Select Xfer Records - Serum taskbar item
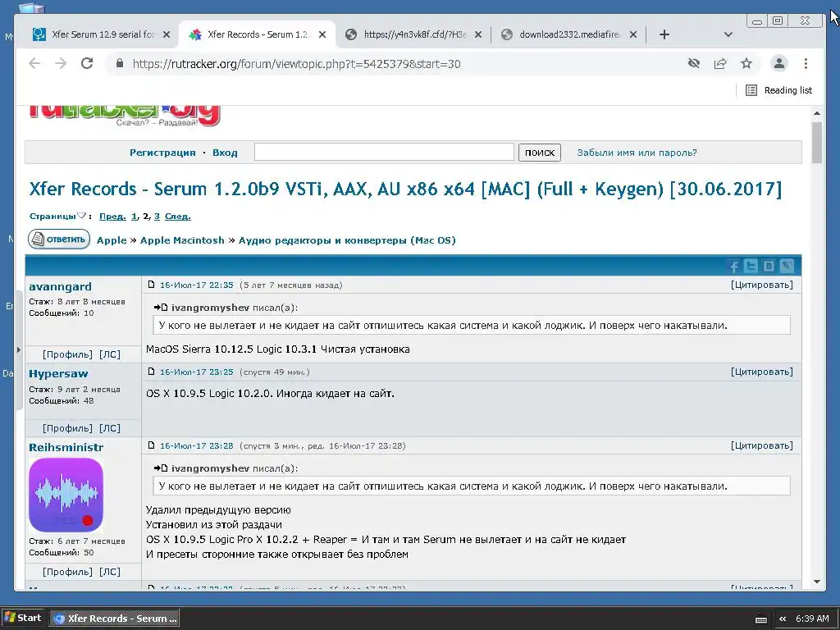Image resolution: width=840 pixels, height=630 pixels. [x=115, y=619]
